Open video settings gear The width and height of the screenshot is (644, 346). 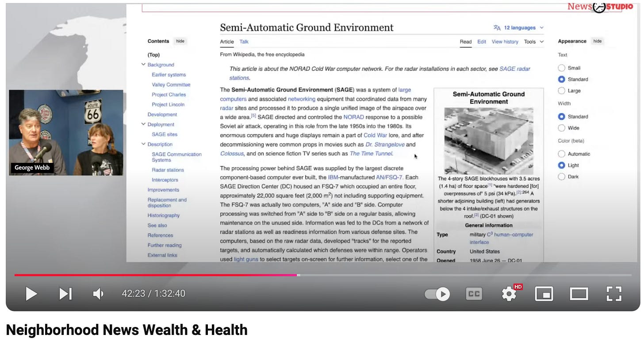point(509,294)
